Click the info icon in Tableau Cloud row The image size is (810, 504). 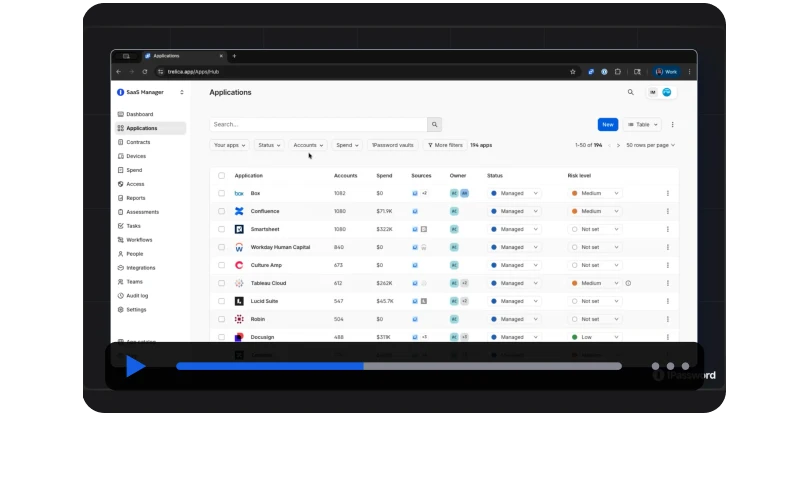tap(628, 283)
